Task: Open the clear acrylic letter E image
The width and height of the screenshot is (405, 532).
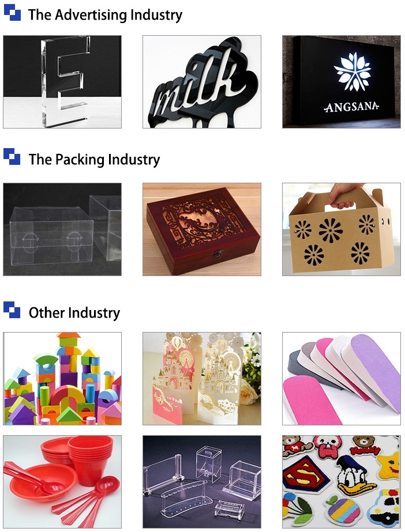Action: click(x=62, y=82)
